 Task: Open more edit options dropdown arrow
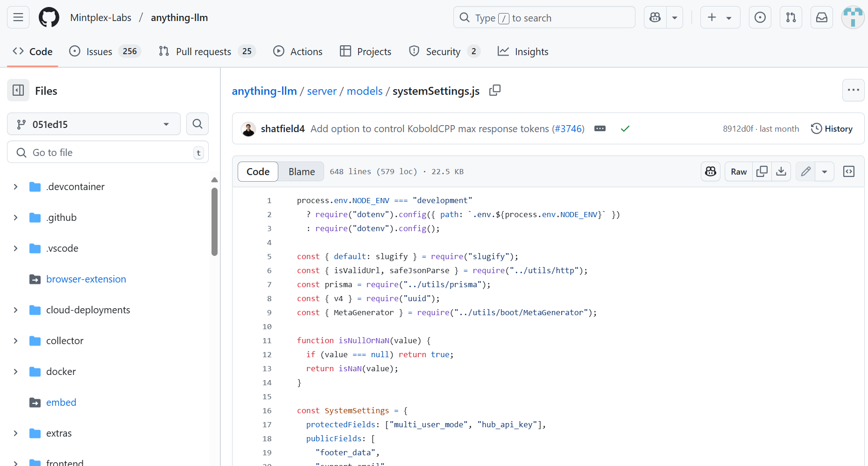[x=825, y=172]
